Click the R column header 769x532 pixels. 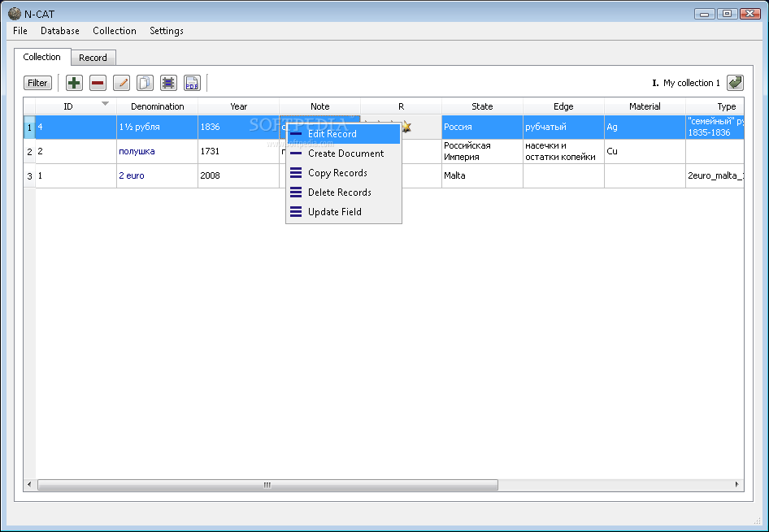(402, 106)
